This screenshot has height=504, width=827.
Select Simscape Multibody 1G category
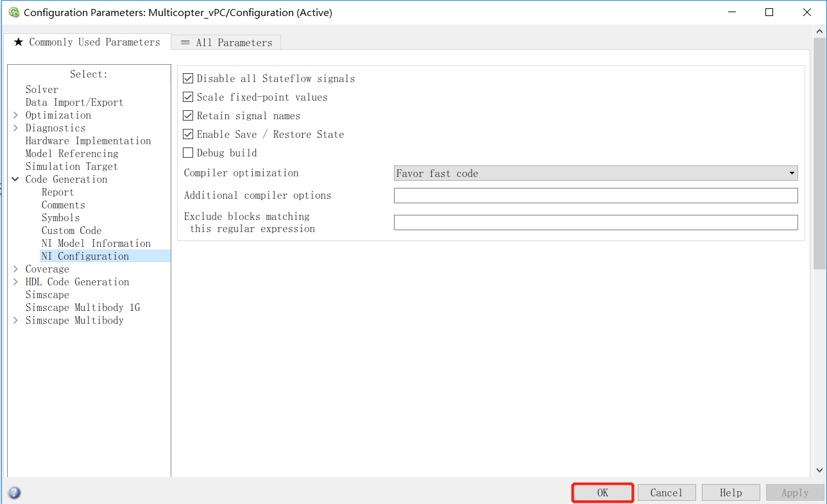point(83,308)
